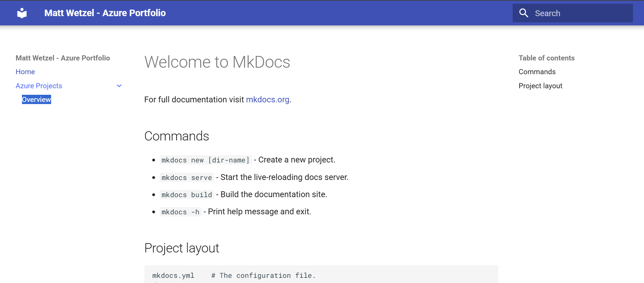Jump to Commands in table of contents
Viewport: 644px width, 283px height.
[537, 72]
